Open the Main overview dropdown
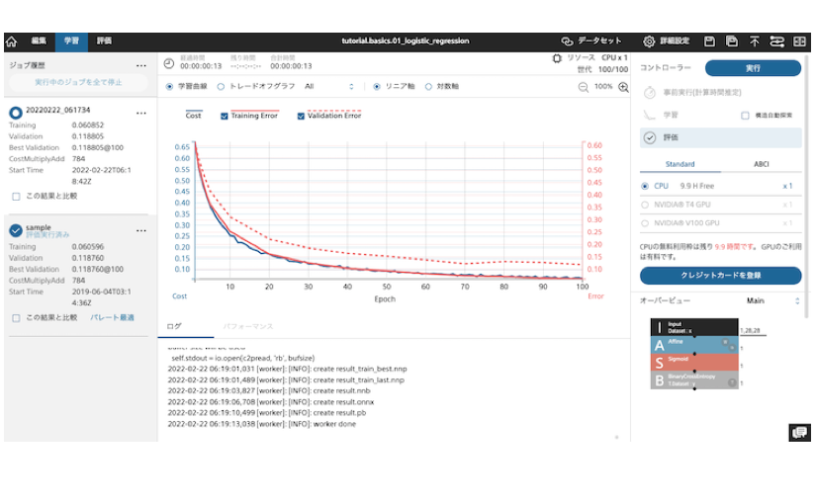The width and height of the screenshot is (816, 504). [x=772, y=300]
